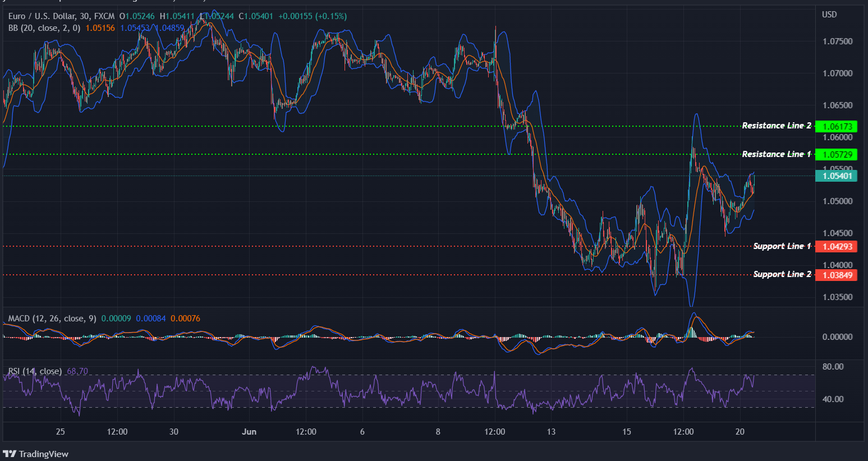Toggle the Resistance Line 1 label
This screenshot has width=868, height=461.
[x=776, y=154]
